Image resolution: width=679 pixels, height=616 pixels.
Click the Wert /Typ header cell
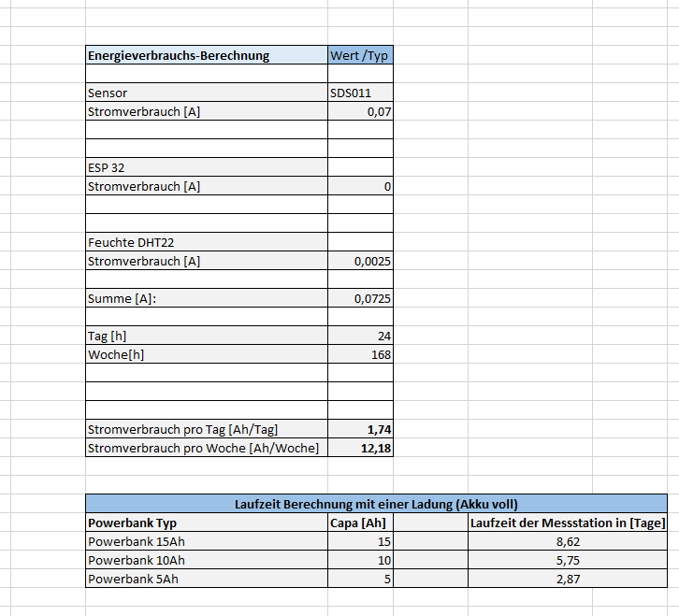(x=360, y=55)
